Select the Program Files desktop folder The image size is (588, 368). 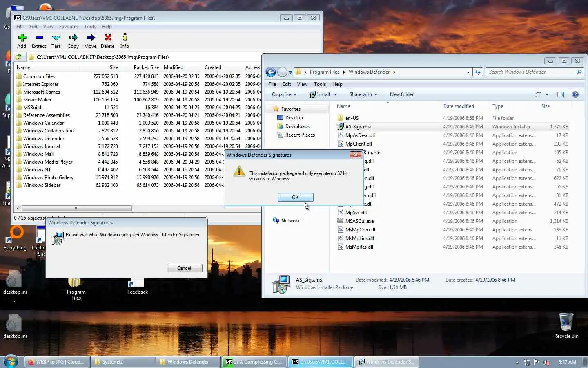pos(76,289)
